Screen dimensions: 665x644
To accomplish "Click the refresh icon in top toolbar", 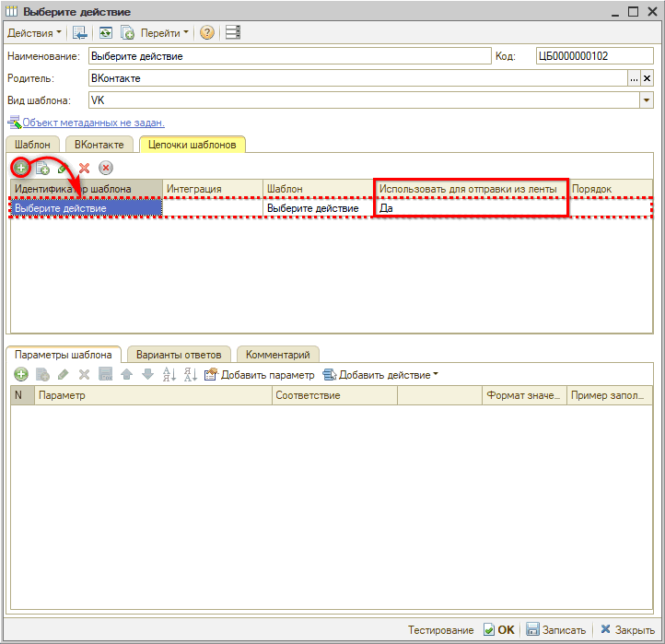I will [x=106, y=33].
